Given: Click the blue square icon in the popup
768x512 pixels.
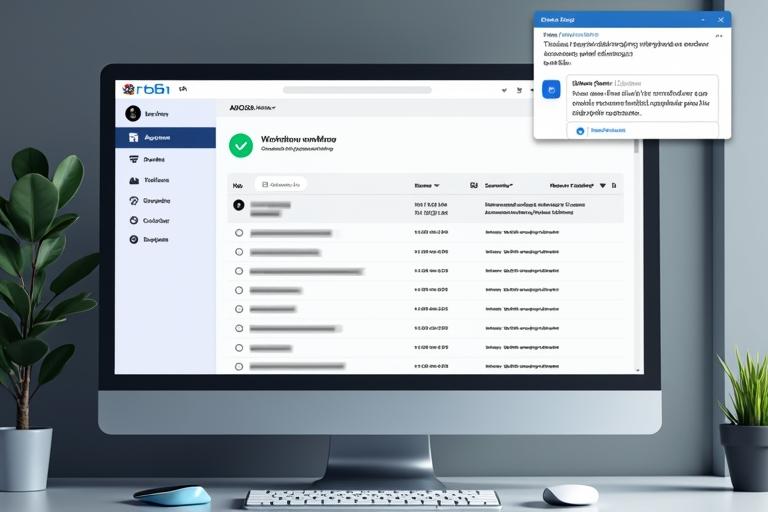Looking at the screenshot, I should [x=551, y=90].
